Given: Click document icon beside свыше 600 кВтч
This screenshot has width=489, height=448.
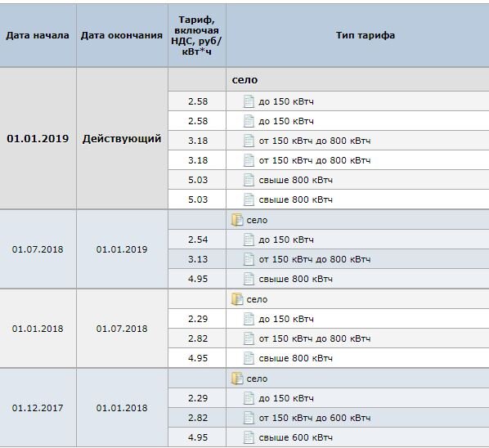Looking at the screenshot, I should pyautogui.click(x=249, y=437).
